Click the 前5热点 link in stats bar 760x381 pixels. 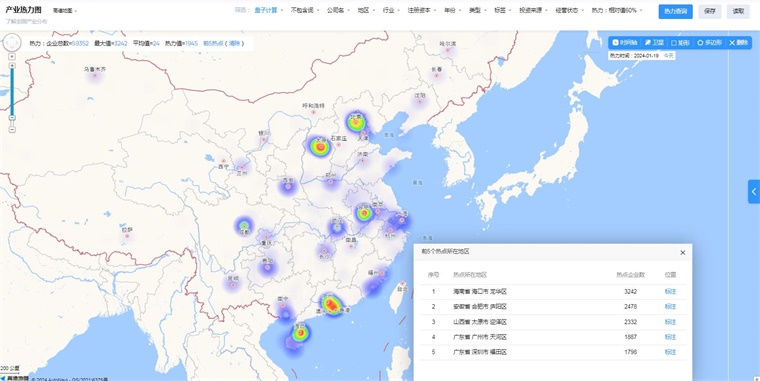(213, 43)
